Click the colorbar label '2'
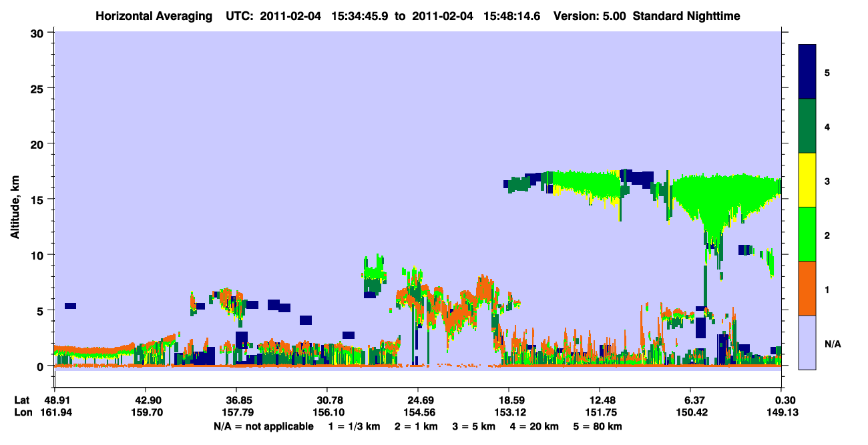The image size is (868, 445). click(x=827, y=235)
